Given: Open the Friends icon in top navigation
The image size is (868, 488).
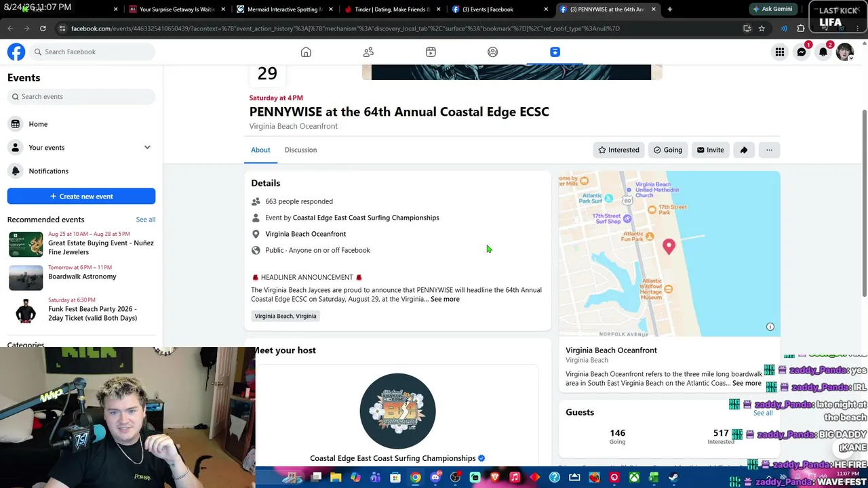Looking at the screenshot, I should click(x=368, y=52).
